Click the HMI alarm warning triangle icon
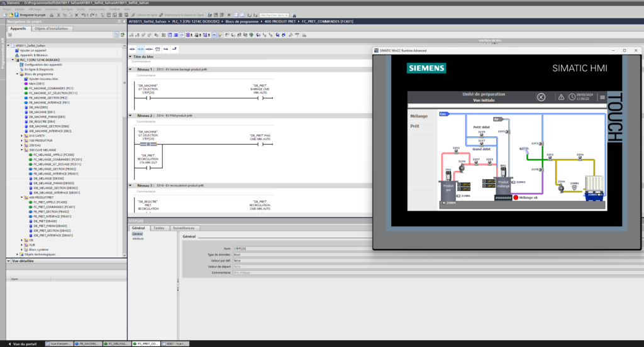Image resolution: width=644 pixels, height=347 pixels. [561, 97]
